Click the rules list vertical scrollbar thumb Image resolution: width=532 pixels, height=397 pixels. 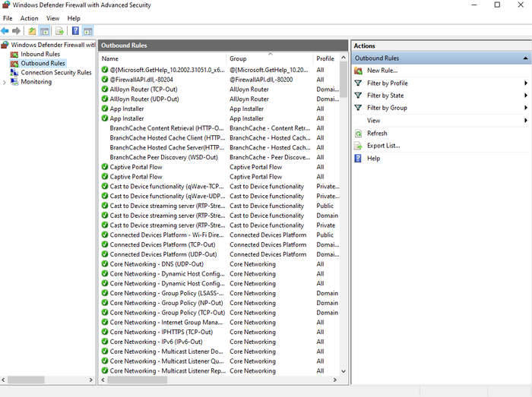[344, 80]
